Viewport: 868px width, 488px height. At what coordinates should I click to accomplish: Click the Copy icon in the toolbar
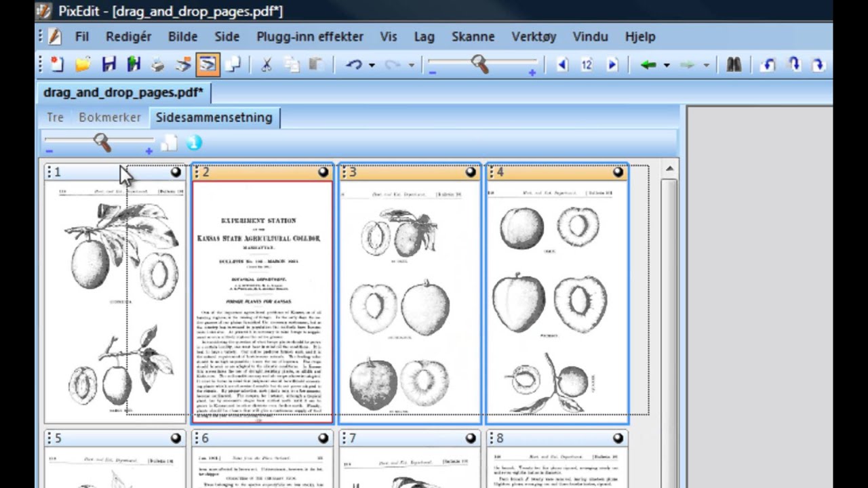(292, 65)
